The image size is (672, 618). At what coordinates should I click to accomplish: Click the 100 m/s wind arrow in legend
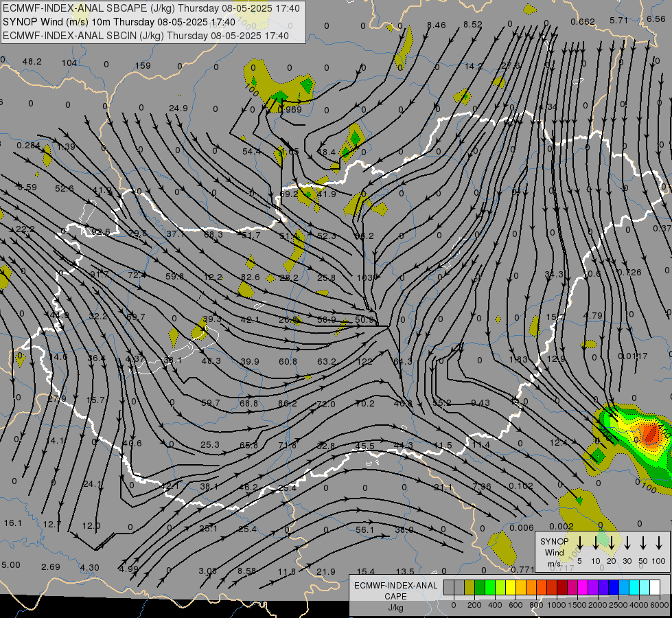click(659, 542)
